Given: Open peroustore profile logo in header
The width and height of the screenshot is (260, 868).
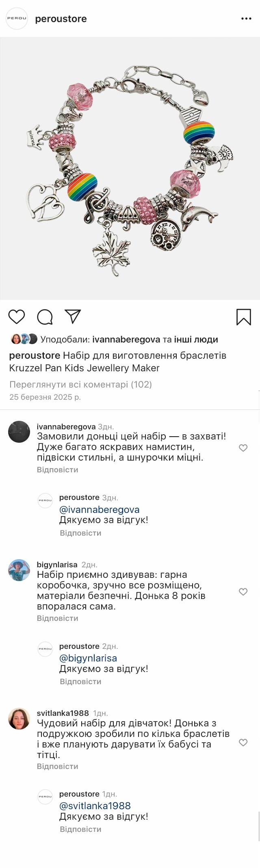Looking at the screenshot, I should click(x=17, y=19).
